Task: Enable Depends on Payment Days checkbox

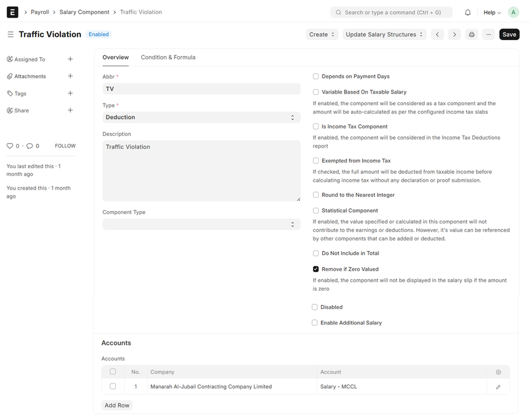Action: click(316, 76)
